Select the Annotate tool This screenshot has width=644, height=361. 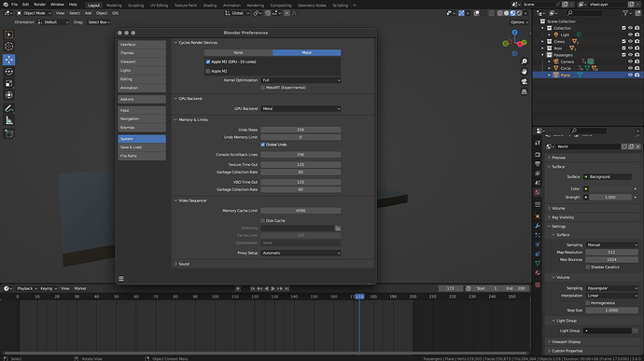pos(9,109)
